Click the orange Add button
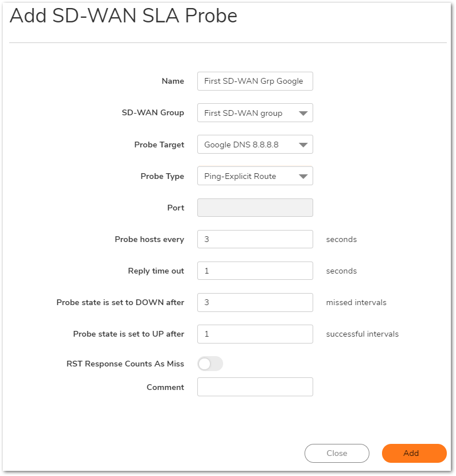The height and width of the screenshot is (476, 456). pos(414,453)
